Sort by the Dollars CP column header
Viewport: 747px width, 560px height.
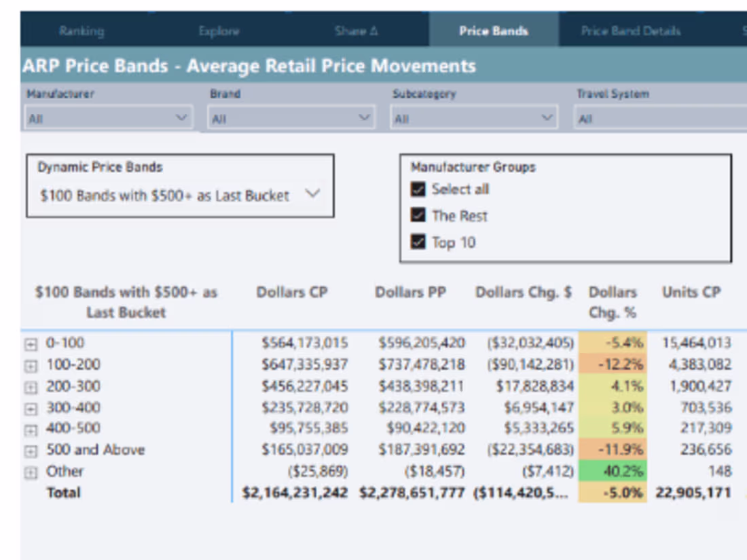292,292
